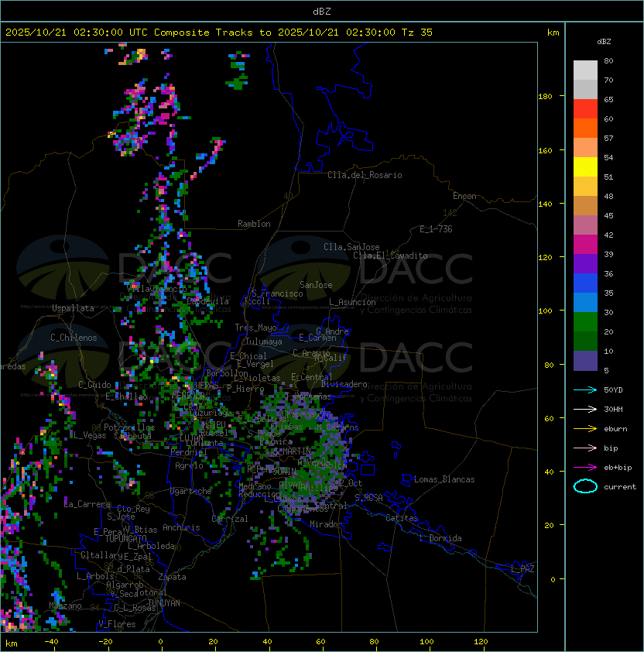Click the 'C_Chilenos' map label
The width and height of the screenshot is (644, 652).
pyautogui.click(x=74, y=338)
